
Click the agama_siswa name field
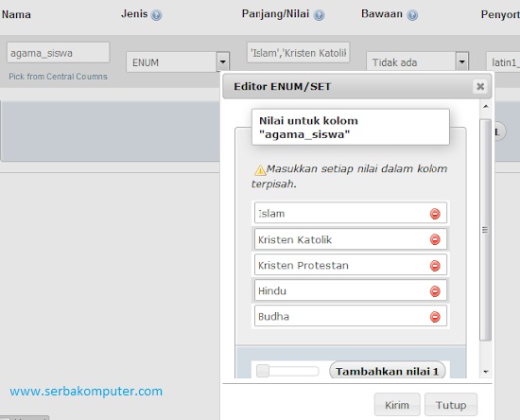pyautogui.click(x=58, y=52)
